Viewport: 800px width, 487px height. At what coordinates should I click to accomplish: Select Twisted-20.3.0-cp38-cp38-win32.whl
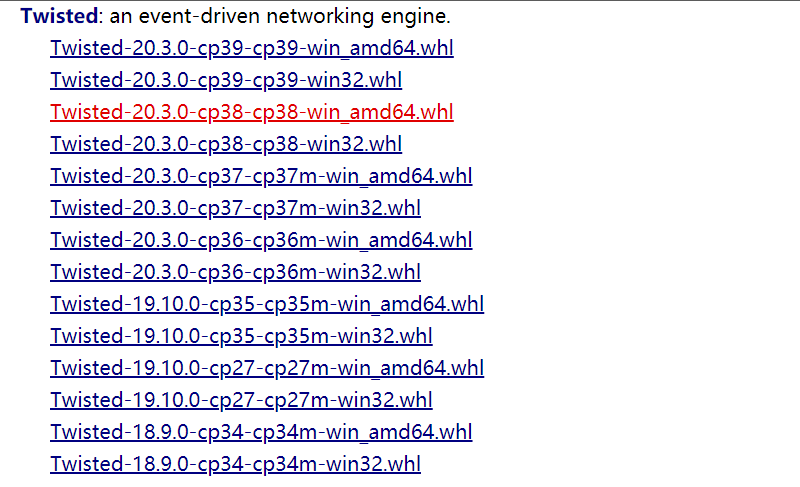pos(226,144)
